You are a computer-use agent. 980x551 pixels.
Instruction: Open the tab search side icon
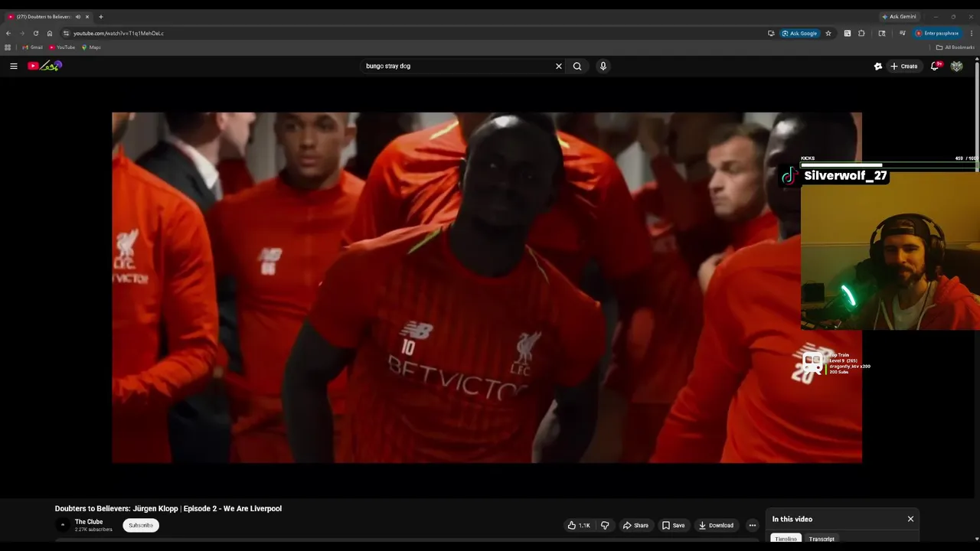882,33
